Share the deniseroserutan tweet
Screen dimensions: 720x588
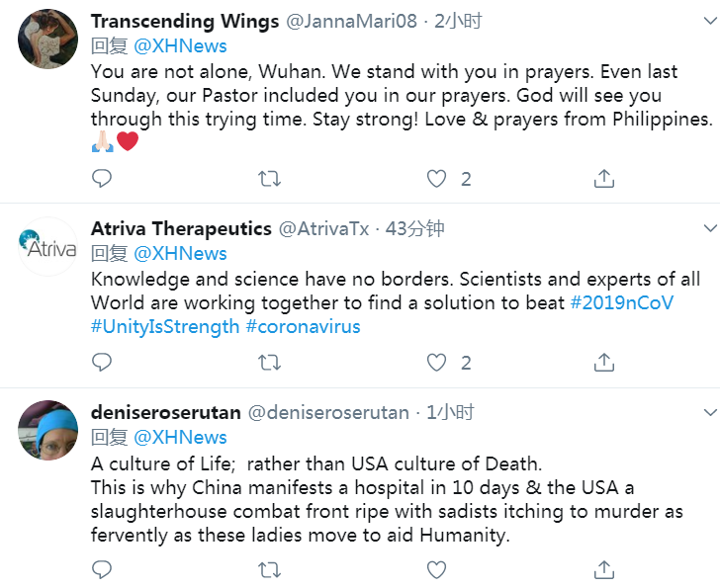pos(603,570)
